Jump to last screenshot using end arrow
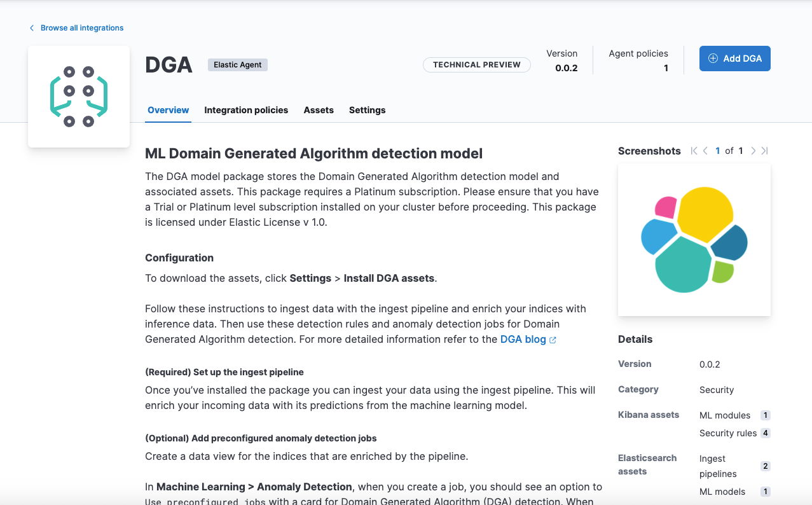Screen dimensions: 812x505 point(765,151)
